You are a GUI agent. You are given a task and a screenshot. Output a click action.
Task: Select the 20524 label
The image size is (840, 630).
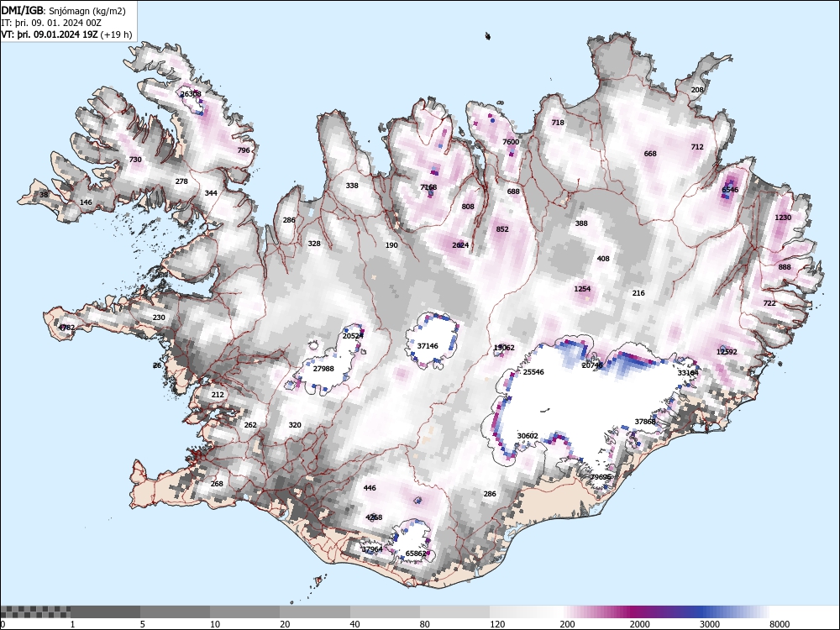coord(353,335)
